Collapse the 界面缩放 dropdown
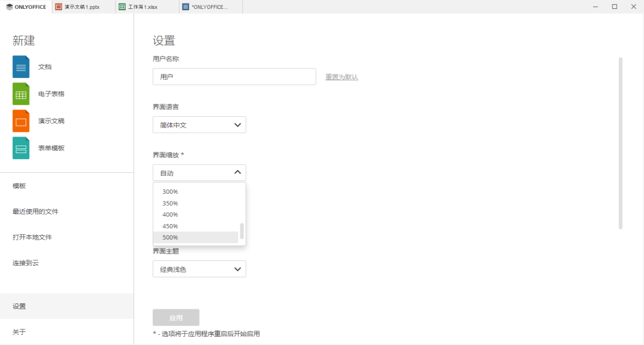Image resolution: width=644 pixels, height=345 pixels. click(199, 172)
